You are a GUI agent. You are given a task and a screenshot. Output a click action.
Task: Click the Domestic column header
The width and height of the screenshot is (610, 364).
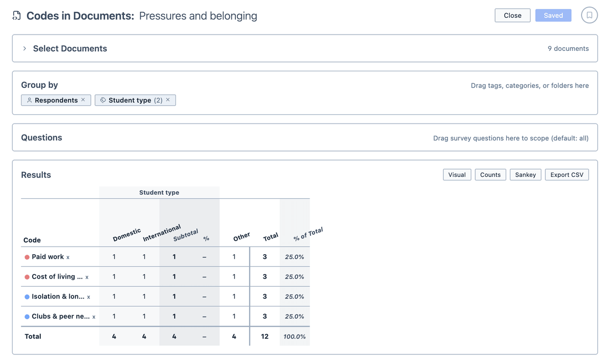pos(127,235)
